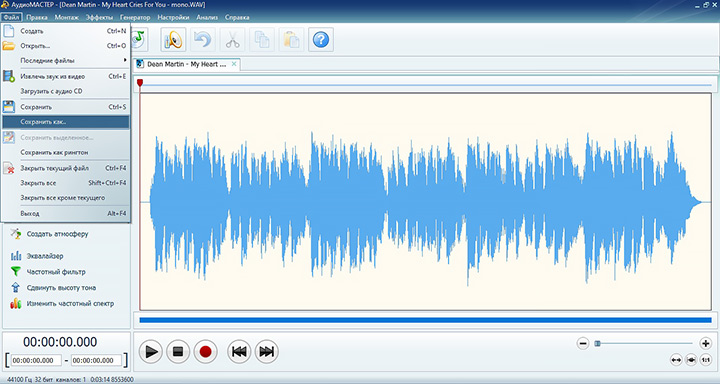720x384 pixels.
Task: Select Закрыть текущий файл
Action: [65, 168]
